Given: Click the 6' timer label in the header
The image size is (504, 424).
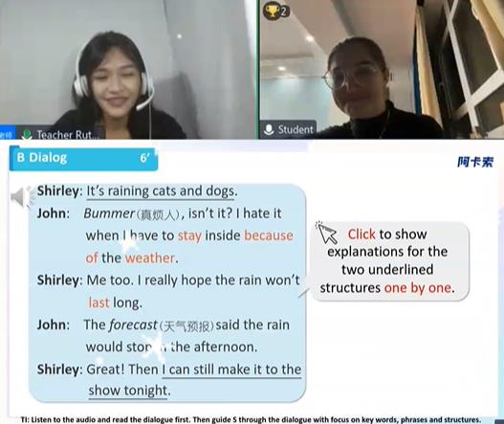Looking at the screenshot, I should coord(144,158).
